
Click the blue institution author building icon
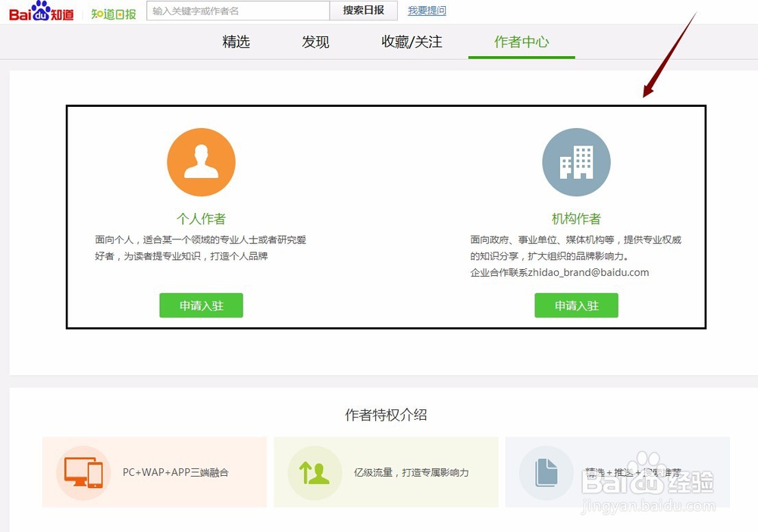click(576, 161)
